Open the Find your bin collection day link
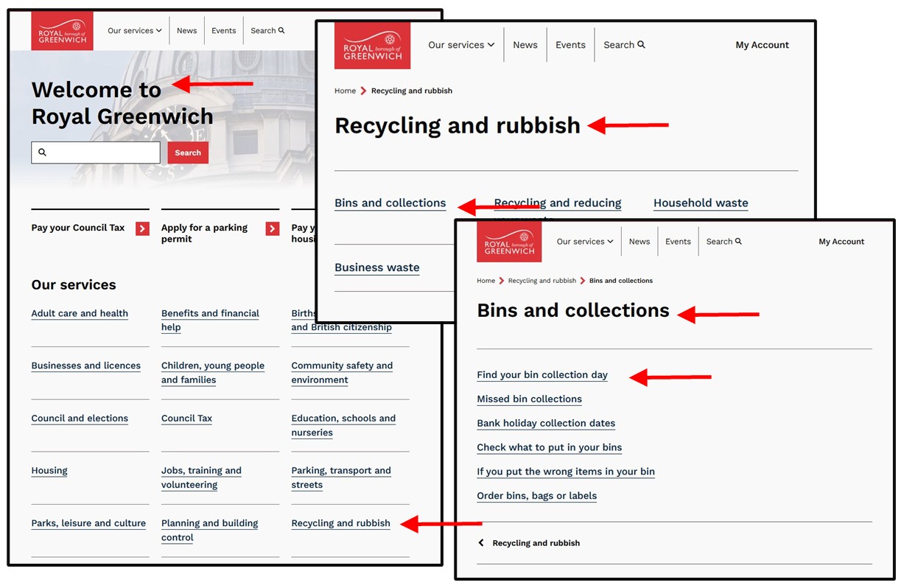This screenshot has width=904, height=588. point(542,375)
